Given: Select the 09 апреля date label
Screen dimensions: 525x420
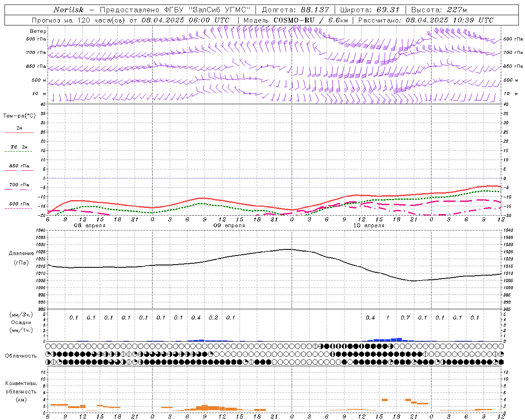Looking at the screenshot, I should tap(229, 226).
